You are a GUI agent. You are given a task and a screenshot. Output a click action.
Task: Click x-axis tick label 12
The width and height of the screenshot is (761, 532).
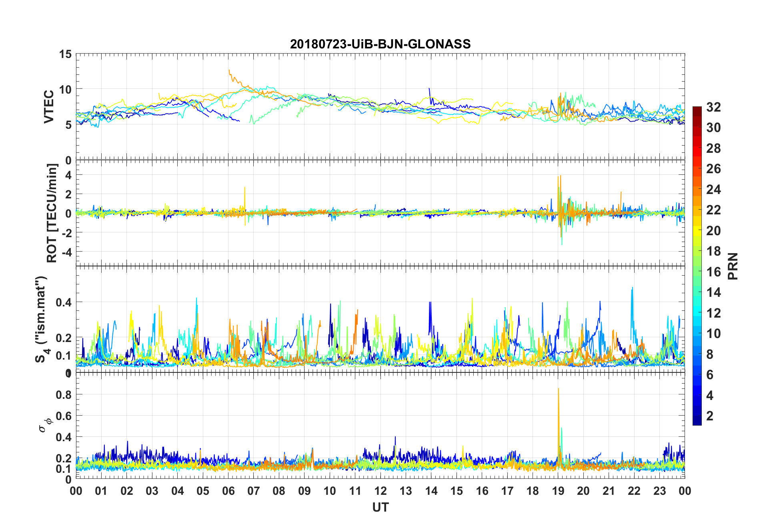pyautogui.click(x=380, y=491)
